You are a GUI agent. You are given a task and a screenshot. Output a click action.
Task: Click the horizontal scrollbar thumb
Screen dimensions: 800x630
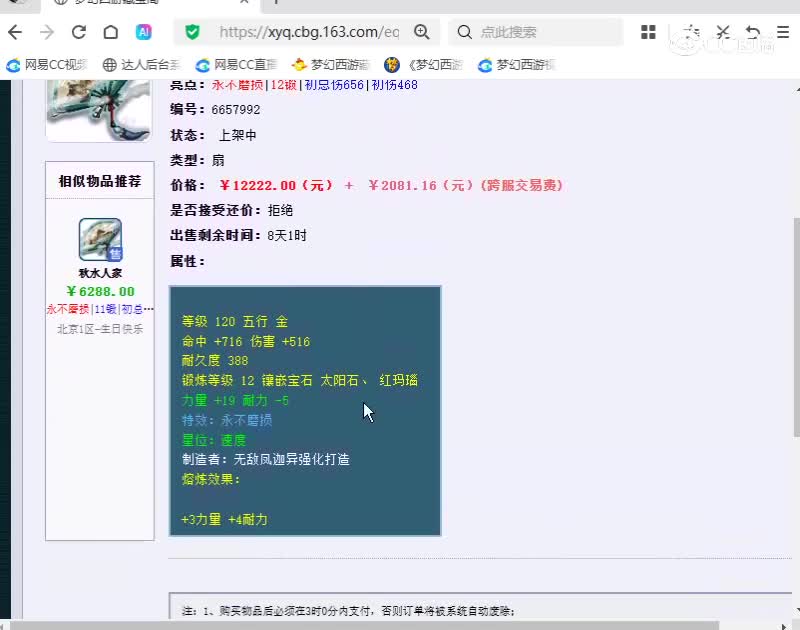click(364, 625)
